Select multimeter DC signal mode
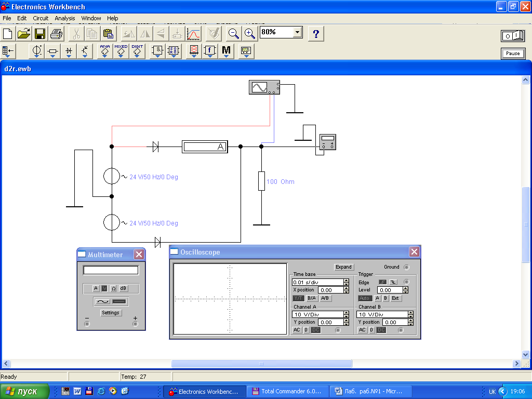The width and height of the screenshot is (532, 399). pos(119,301)
